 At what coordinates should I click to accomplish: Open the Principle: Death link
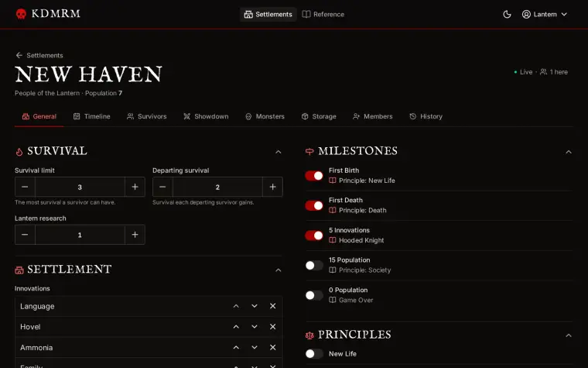tap(363, 210)
